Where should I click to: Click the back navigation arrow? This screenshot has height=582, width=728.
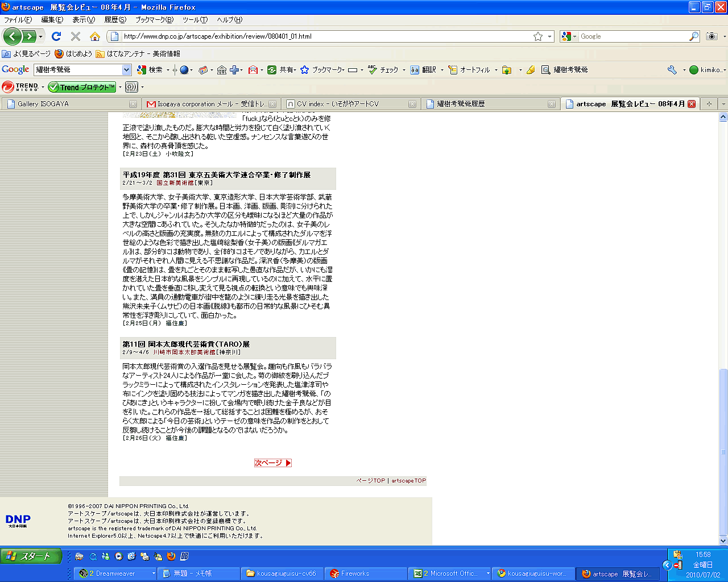click(13, 36)
